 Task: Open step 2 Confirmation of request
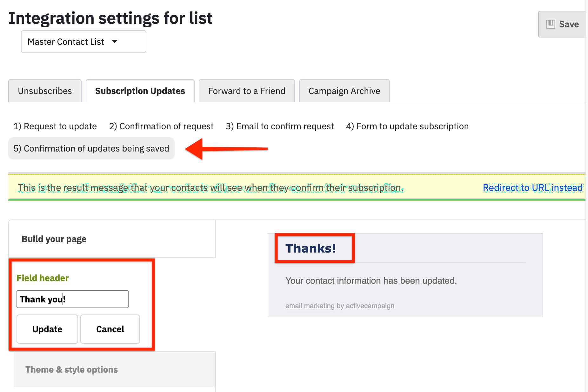pos(161,126)
